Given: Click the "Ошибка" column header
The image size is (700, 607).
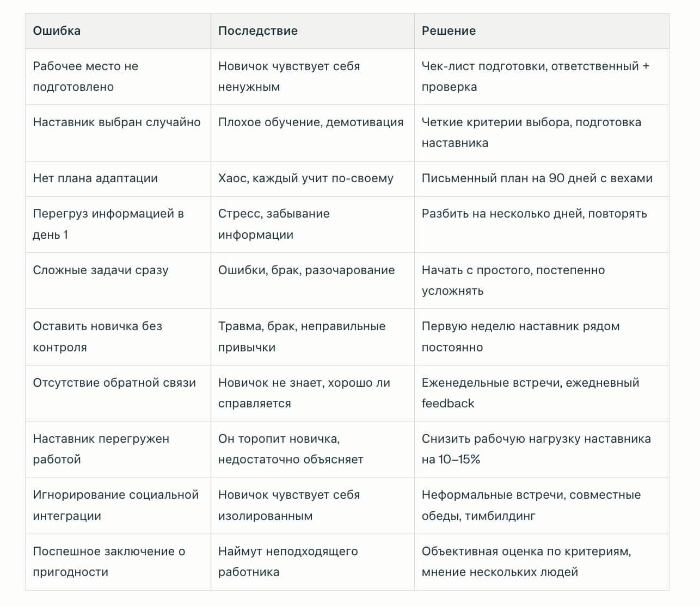Looking at the screenshot, I should (x=57, y=31).
